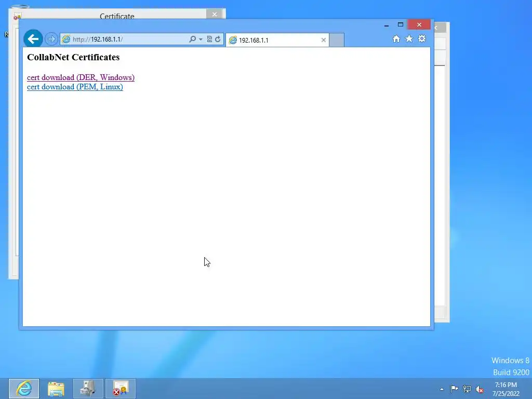Open the address bar autocomplete dropdown arrow
532x399 pixels.
click(201, 39)
